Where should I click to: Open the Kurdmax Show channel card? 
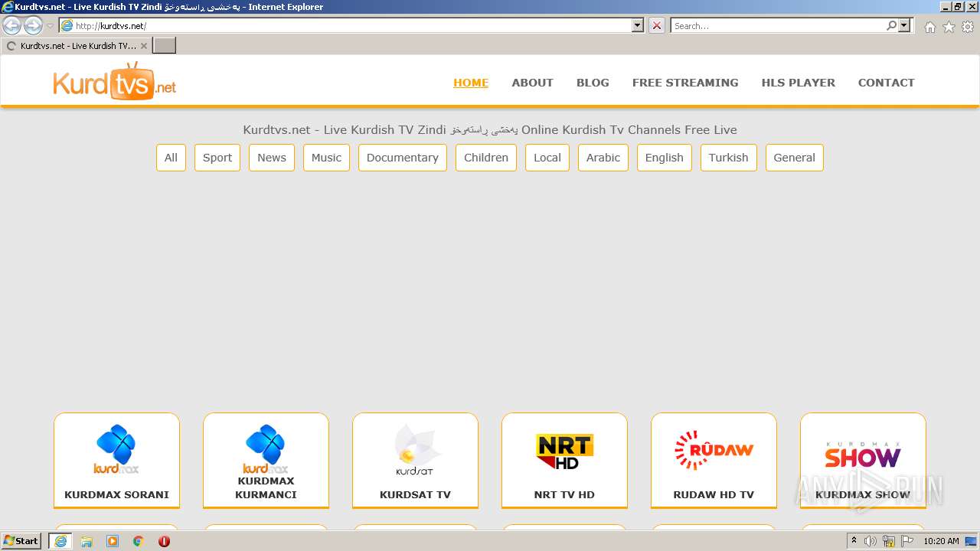(x=863, y=461)
